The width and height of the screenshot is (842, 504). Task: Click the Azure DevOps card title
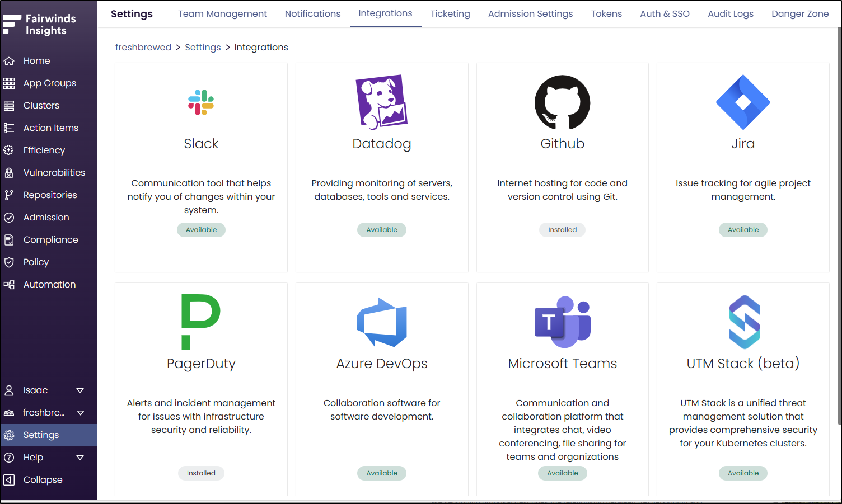382,364
